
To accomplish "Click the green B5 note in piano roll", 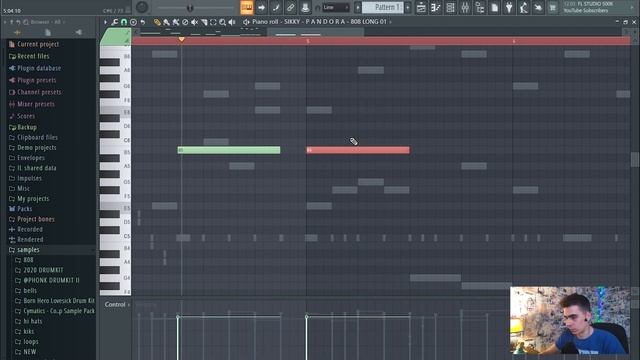I will click(x=229, y=150).
